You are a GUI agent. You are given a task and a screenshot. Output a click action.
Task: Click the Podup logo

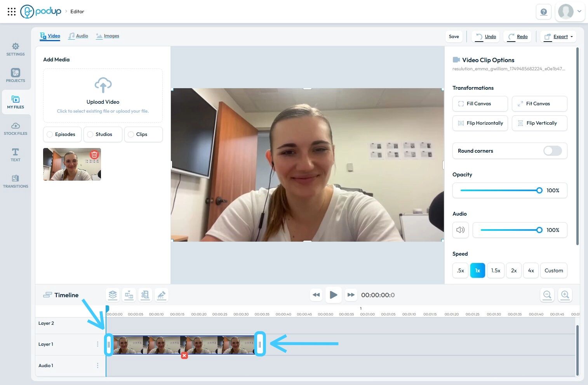(41, 11)
